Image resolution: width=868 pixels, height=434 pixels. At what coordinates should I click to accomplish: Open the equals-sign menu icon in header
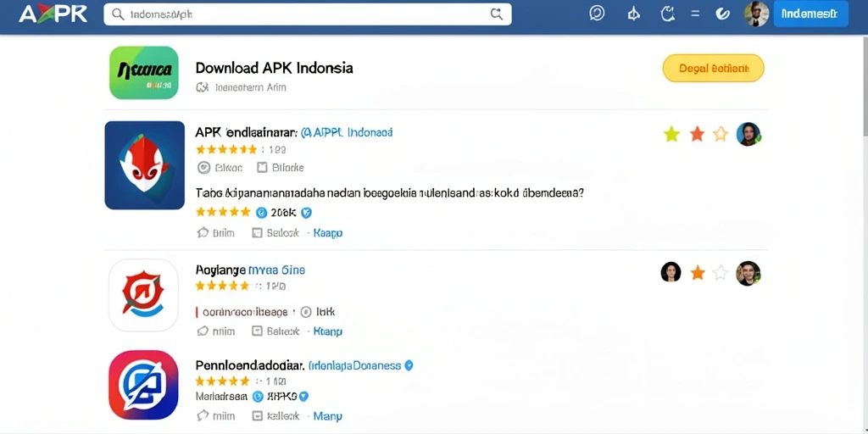click(x=695, y=14)
